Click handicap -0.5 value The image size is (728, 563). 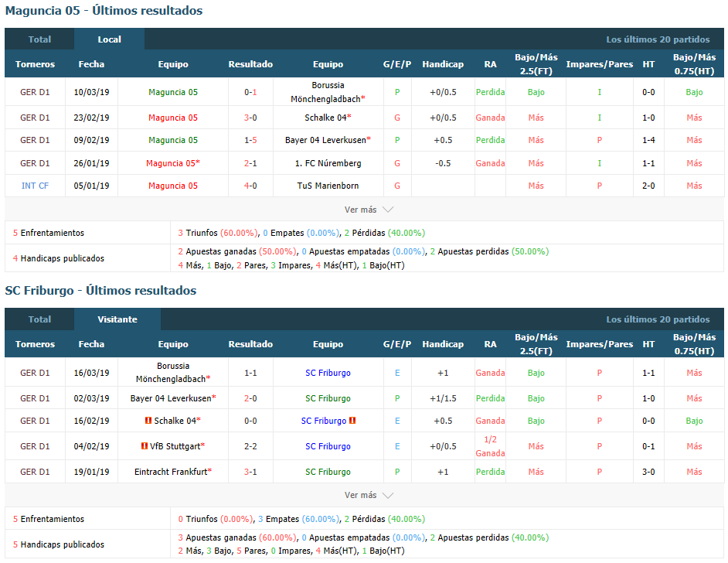[x=443, y=163]
